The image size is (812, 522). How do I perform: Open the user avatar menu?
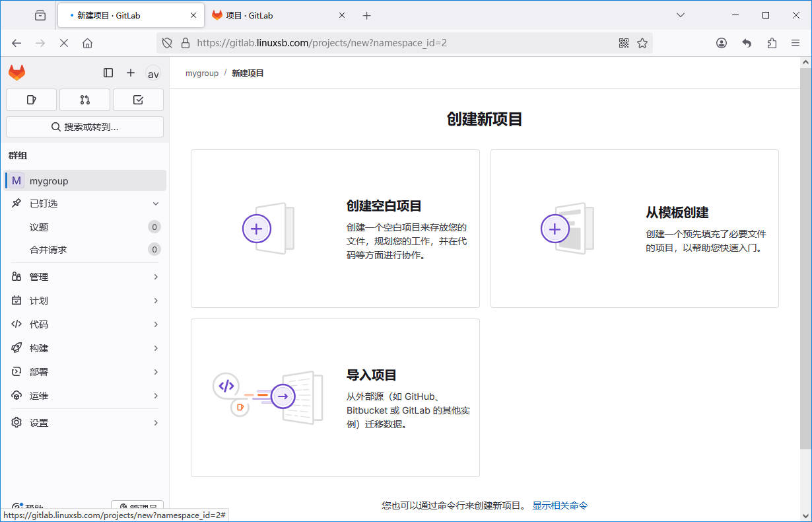click(153, 73)
